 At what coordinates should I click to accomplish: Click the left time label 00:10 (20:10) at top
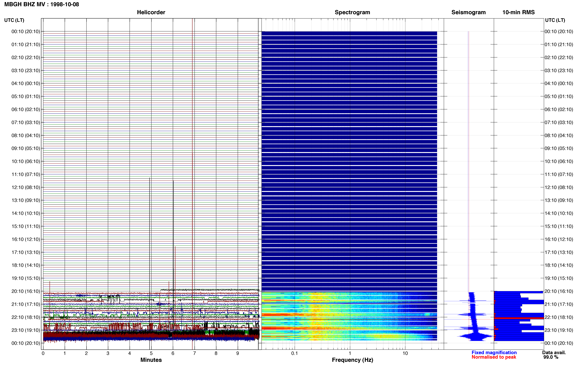[x=26, y=31]
